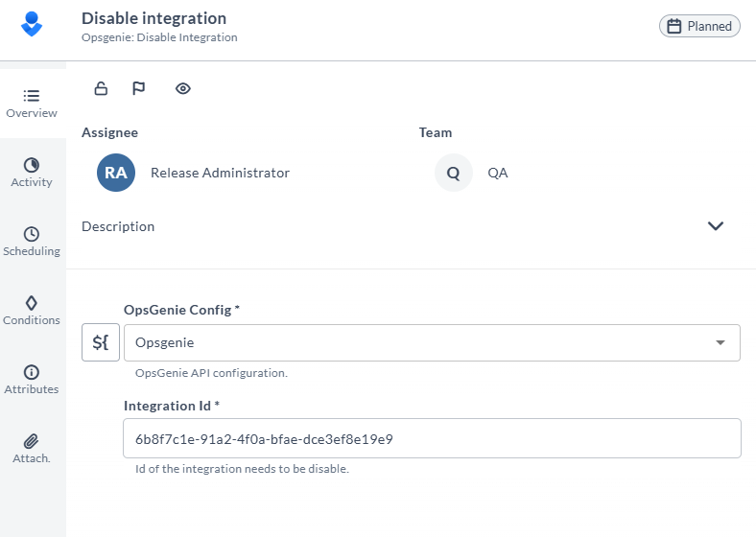
Task: Click the OpsGenie Config field label
Action: click(x=181, y=310)
